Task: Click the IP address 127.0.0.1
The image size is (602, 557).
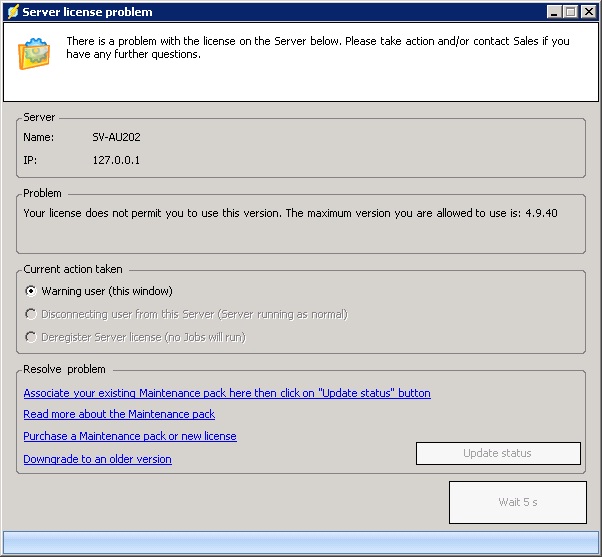Action: pos(116,159)
